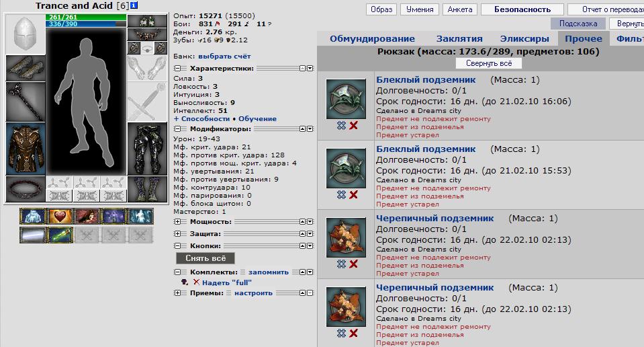The width and height of the screenshot is (644, 347).
Task: Expand the Приемы section
Action: tap(177, 293)
